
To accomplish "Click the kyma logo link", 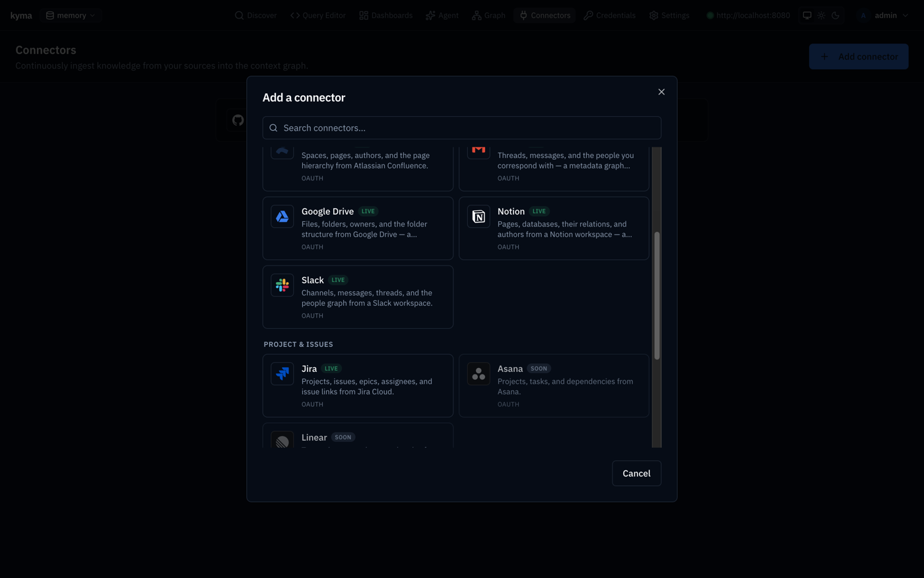I will click(x=21, y=15).
